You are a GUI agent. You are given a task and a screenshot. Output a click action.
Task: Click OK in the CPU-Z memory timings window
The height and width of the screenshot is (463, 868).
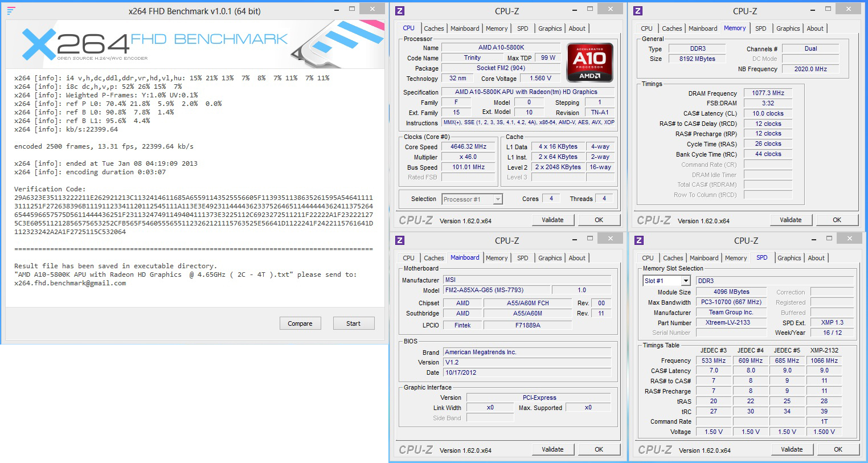click(837, 220)
